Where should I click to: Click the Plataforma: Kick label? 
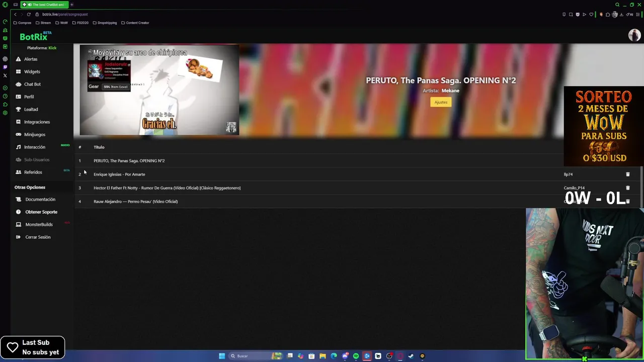[x=42, y=48]
